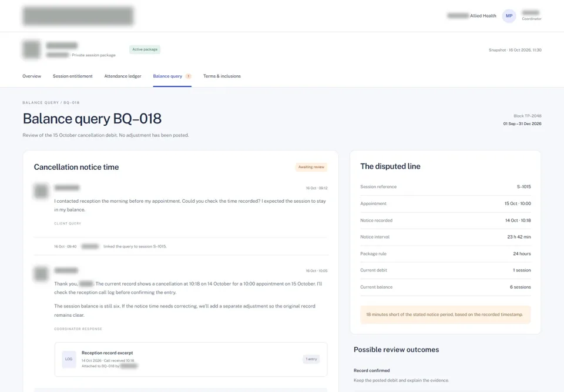Click the Balance query count badge
The image size is (564, 392).
pyautogui.click(x=188, y=76)
